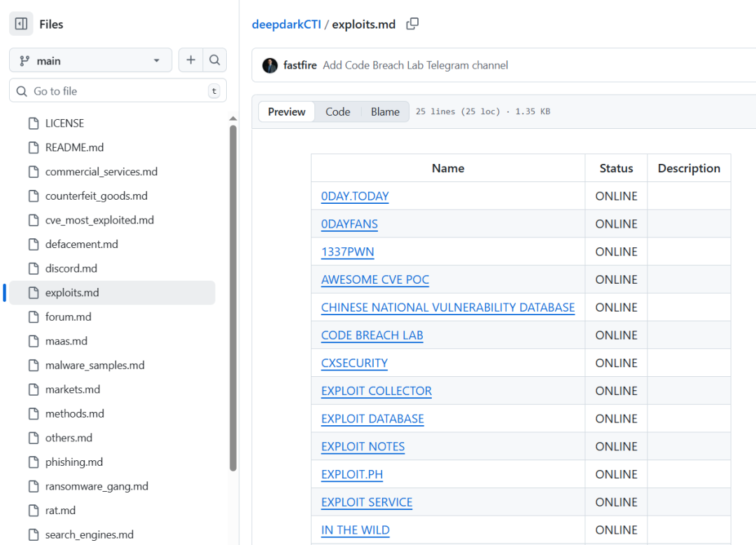The image size is (756, 545).
Task: Click the ONLINE status in 0DAY.TODAY row
Action: tap(616, 196)
